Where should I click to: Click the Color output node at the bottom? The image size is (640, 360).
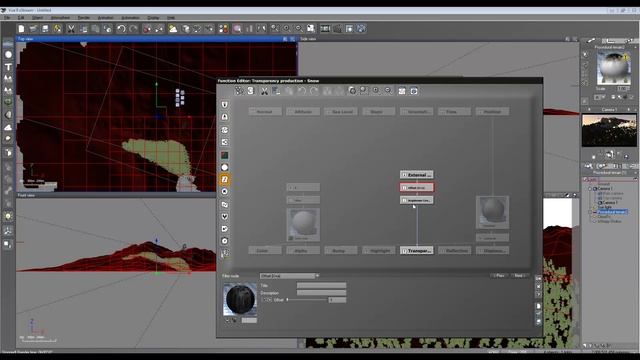click(265, 251)
